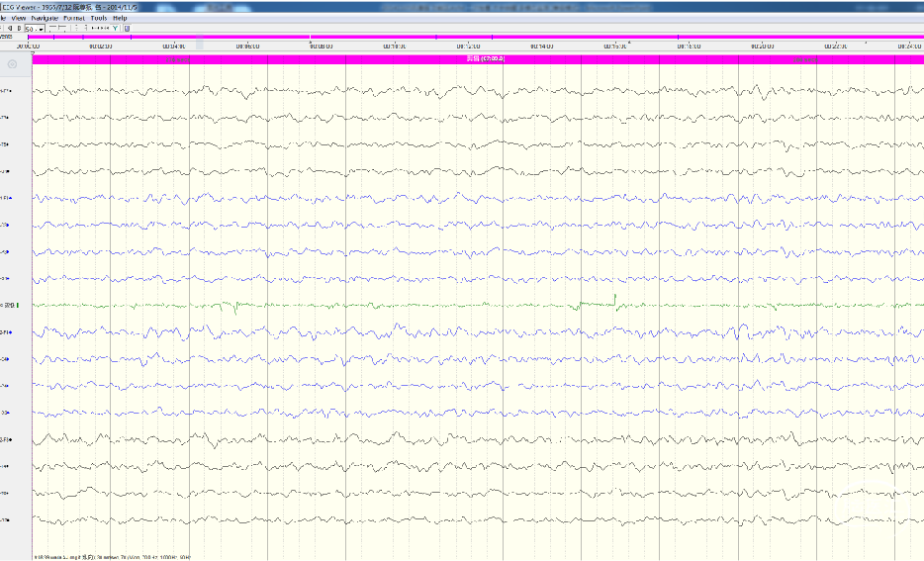The image size is (924, 561).
Task: Open the Navigate menu
Action: [x=45, y=18]
